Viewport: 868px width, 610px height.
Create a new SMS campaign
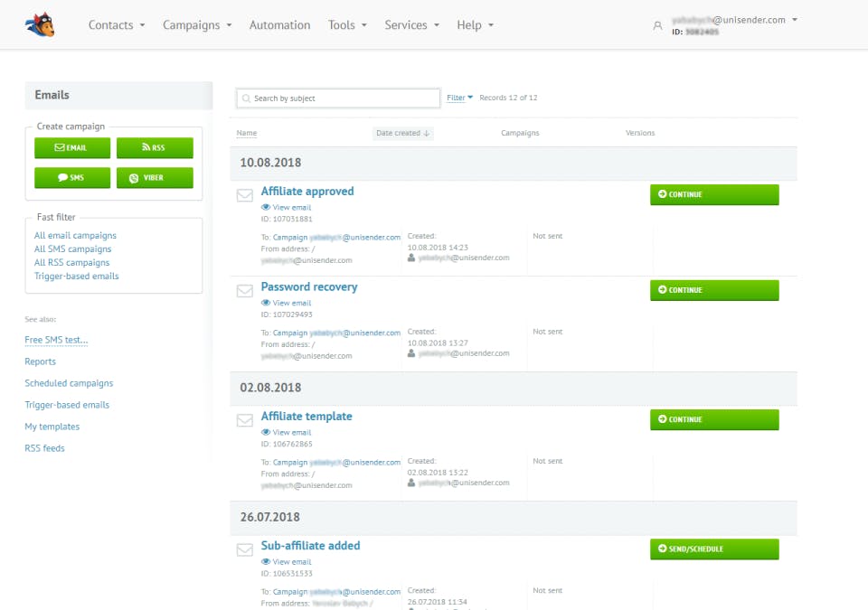click(x=72, y=178)
